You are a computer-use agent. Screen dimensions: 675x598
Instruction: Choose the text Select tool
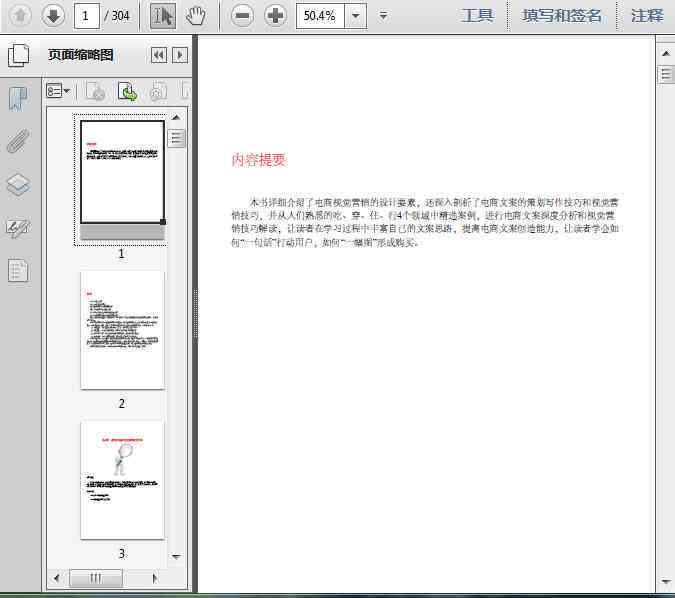163,16
